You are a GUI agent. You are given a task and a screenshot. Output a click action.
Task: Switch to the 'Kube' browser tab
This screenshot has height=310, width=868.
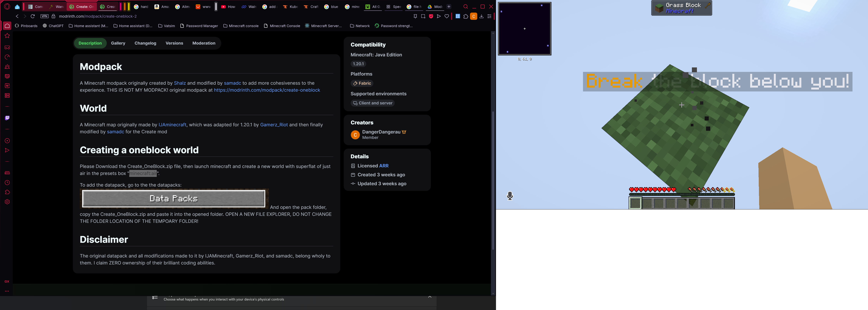(290, 6)
